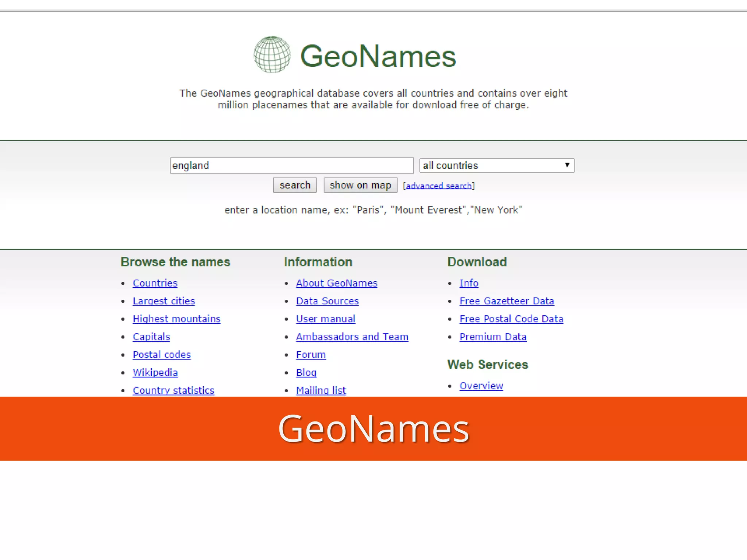Open the advanced search link
This screenshot has height=560, width=747.
coord(439,186)
